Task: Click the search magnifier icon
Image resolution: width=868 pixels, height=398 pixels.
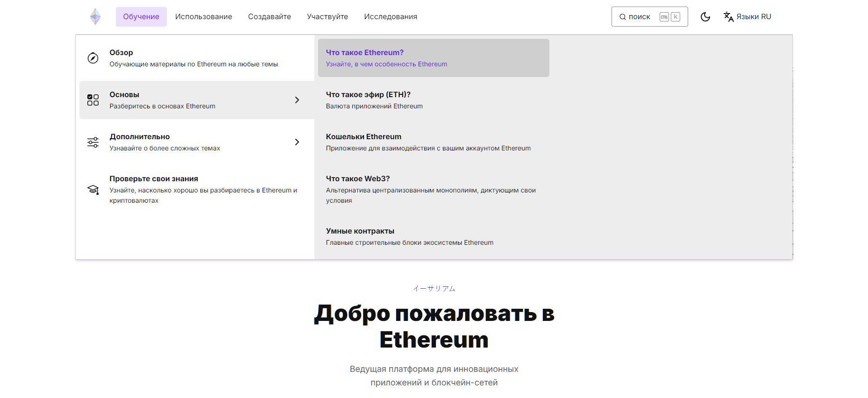Action: point(623,17)
